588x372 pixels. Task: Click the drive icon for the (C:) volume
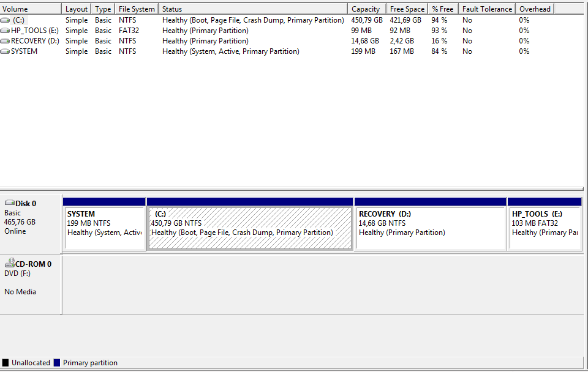(5, 20)
